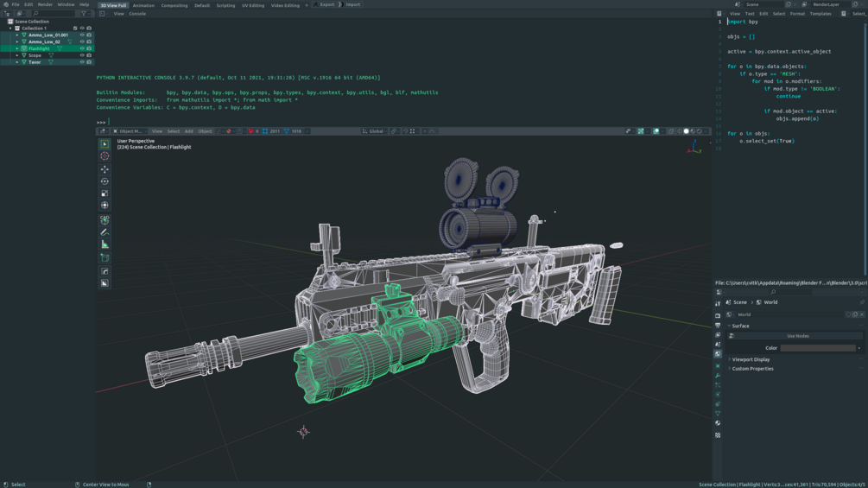Open the Render properties tab
Screen dimensions: 868x488
tap(718, 316)
